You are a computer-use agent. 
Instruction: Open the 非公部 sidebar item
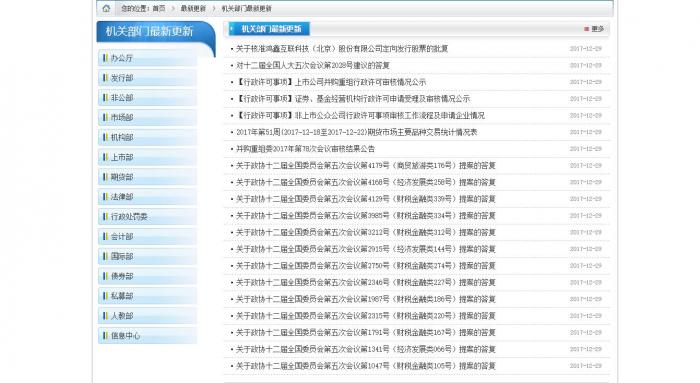[147, 98]
